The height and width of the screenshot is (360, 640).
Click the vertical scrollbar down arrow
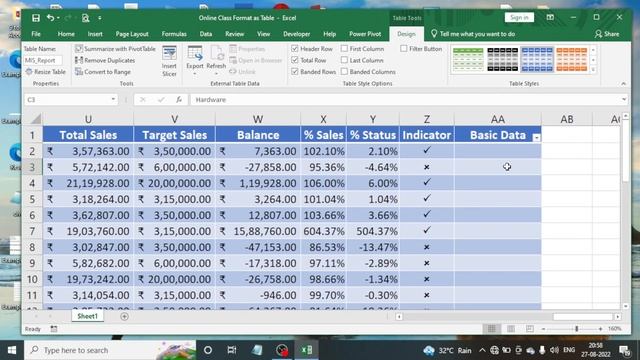point(626,306)
